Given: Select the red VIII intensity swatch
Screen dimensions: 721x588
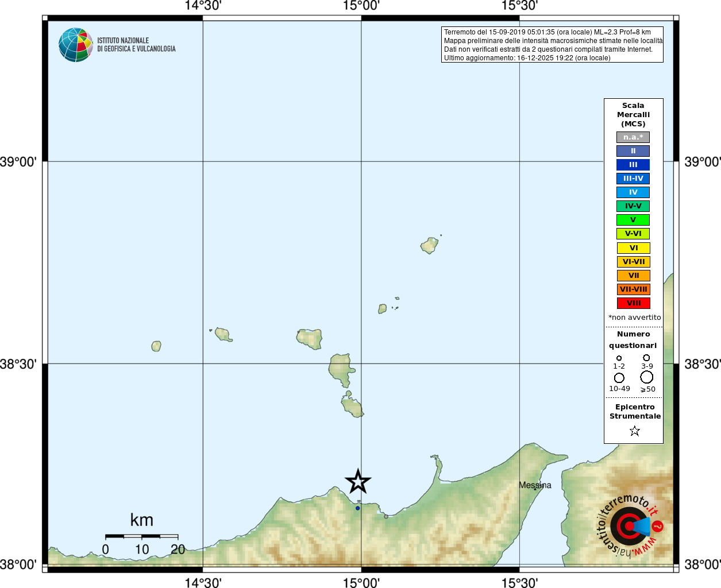Looking at the screenshot, I should tap(634, 303).
